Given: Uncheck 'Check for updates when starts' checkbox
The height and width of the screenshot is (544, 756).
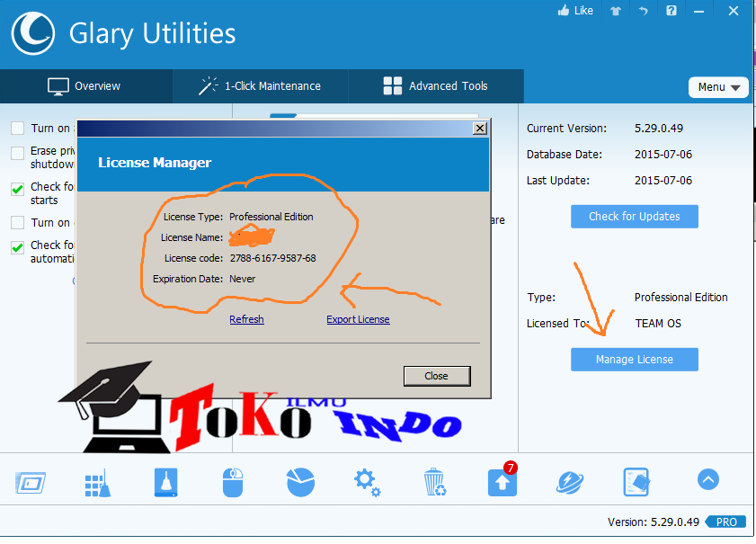Looking at the screenshot, I should pos(17,189).
